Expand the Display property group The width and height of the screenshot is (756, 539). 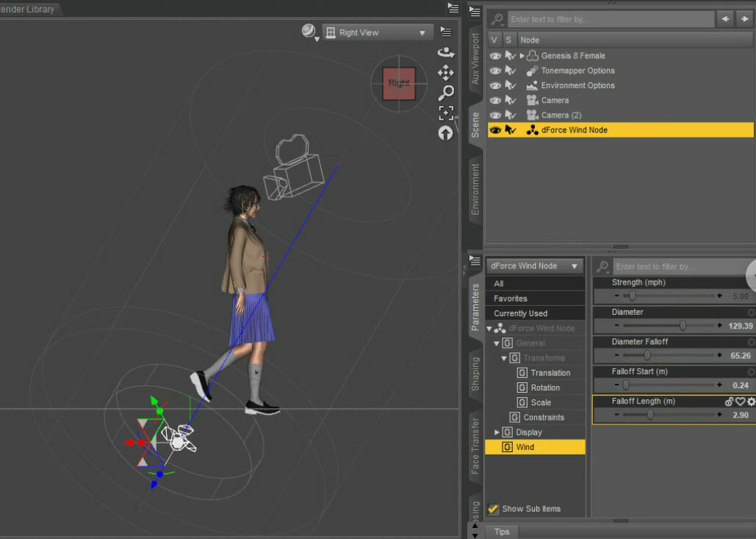click(x=497, y=432)
